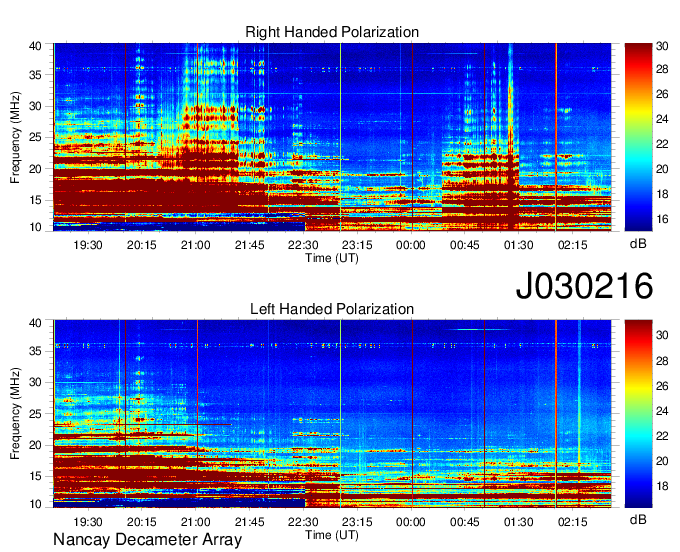Click the 22:30 tick label of top plot
Screen dimensions: 680x552
click(x=303, y=245)
